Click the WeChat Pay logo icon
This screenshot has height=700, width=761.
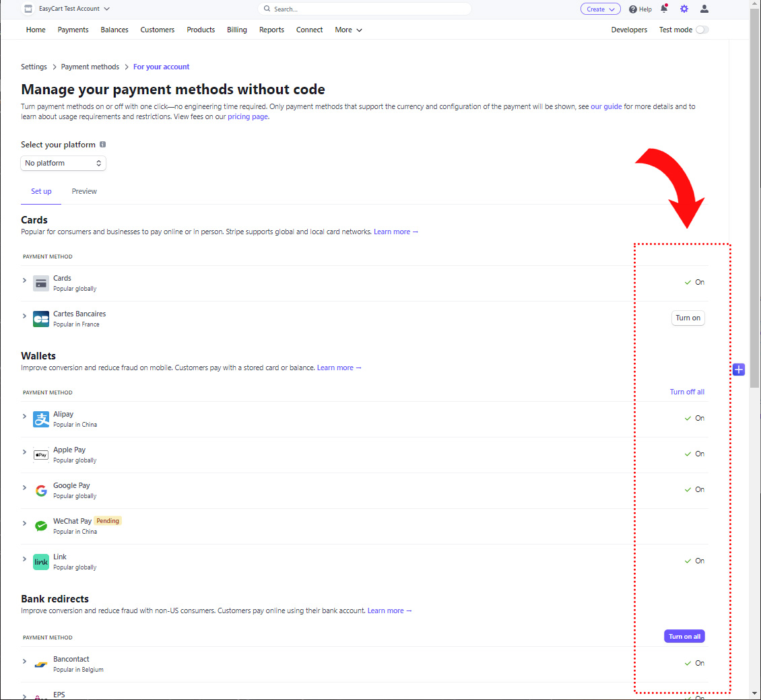[x=41, y=526]
